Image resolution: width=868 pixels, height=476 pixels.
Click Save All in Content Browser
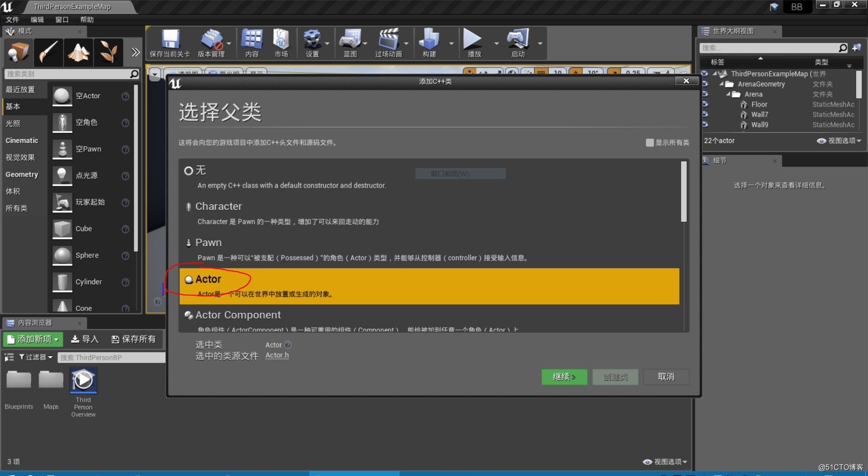tap(133, 339)
